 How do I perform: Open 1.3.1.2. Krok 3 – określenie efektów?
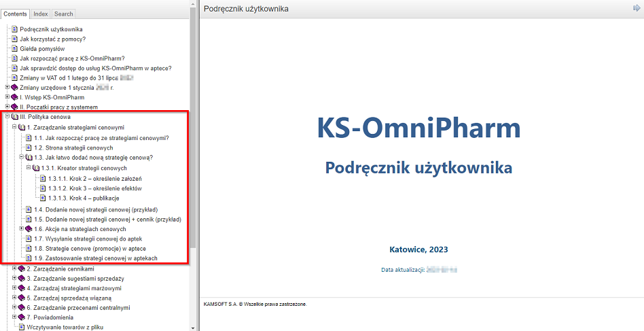pos(95,188)
